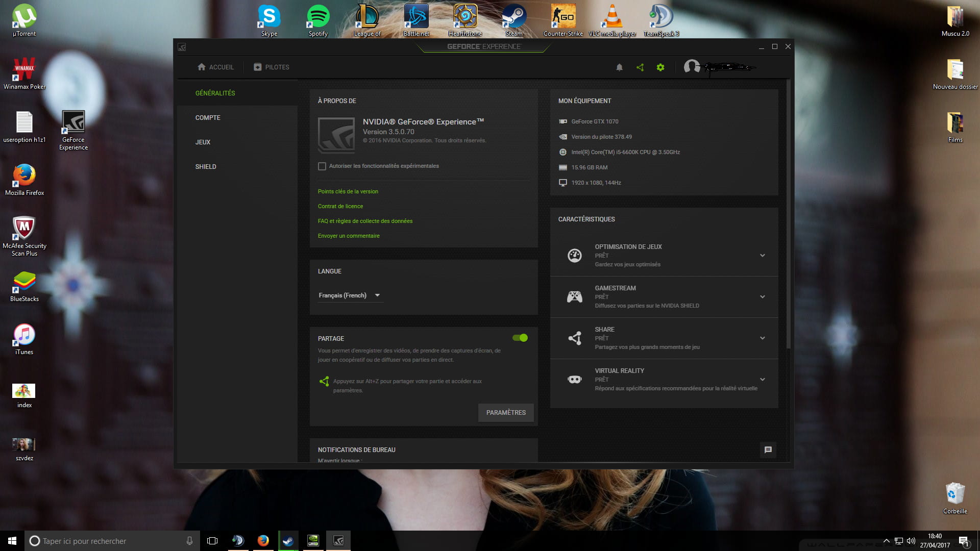The image size is (980, 551).
Task: Go to Accueil tab
Action: click(215, 67)
